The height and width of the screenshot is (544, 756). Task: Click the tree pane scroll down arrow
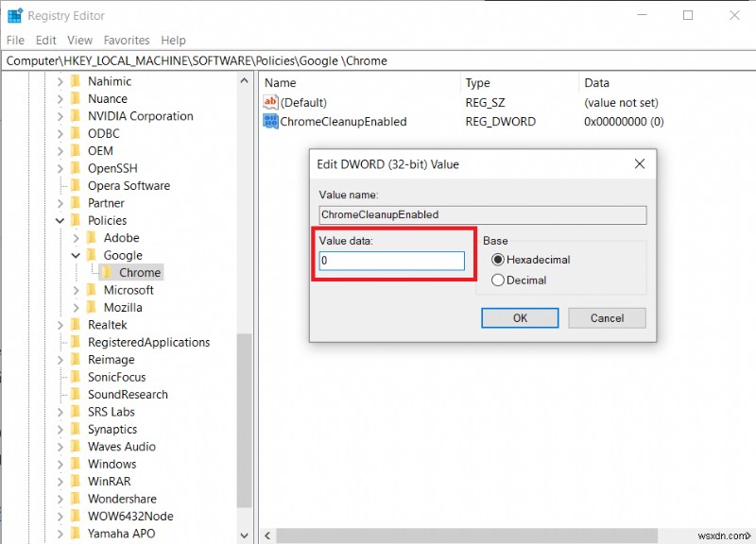tap(244, 535)
